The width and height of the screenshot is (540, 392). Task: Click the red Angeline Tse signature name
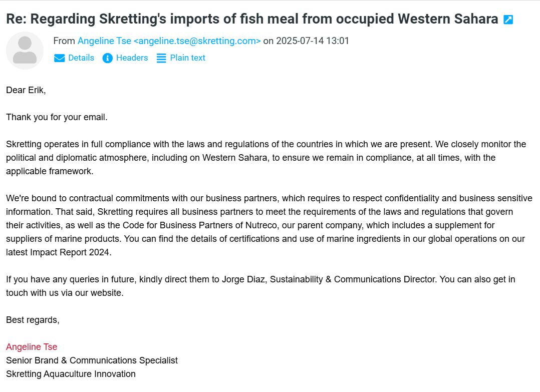tap(32, 347)
